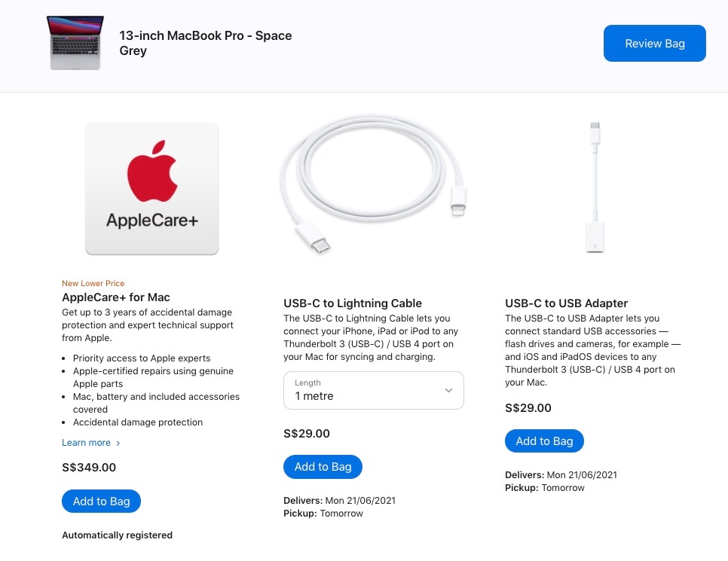Click the 13-inch MacBook Pro product title
Viewport: 728px width, 561px height.
click(205, 43)
